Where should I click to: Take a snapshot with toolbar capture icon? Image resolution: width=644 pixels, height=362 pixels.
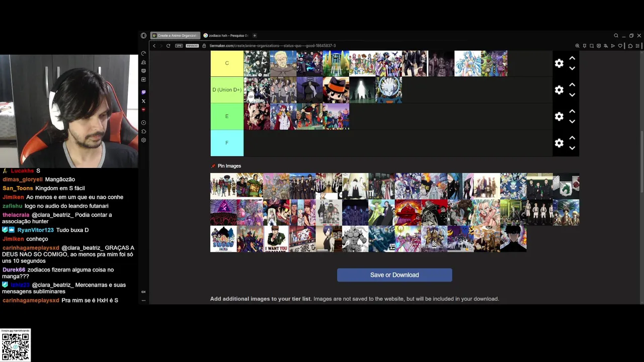591,46
